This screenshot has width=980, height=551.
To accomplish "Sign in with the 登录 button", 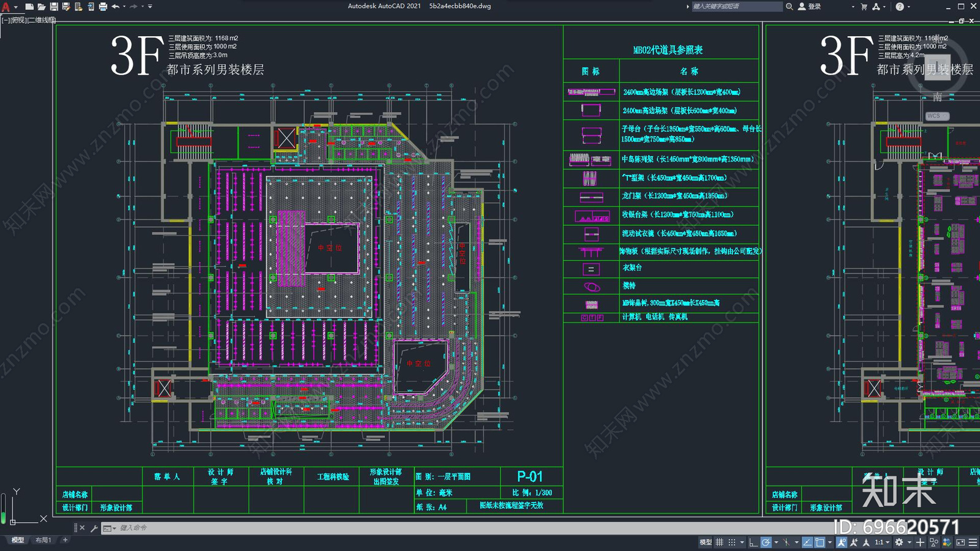I will coord(810,6).
